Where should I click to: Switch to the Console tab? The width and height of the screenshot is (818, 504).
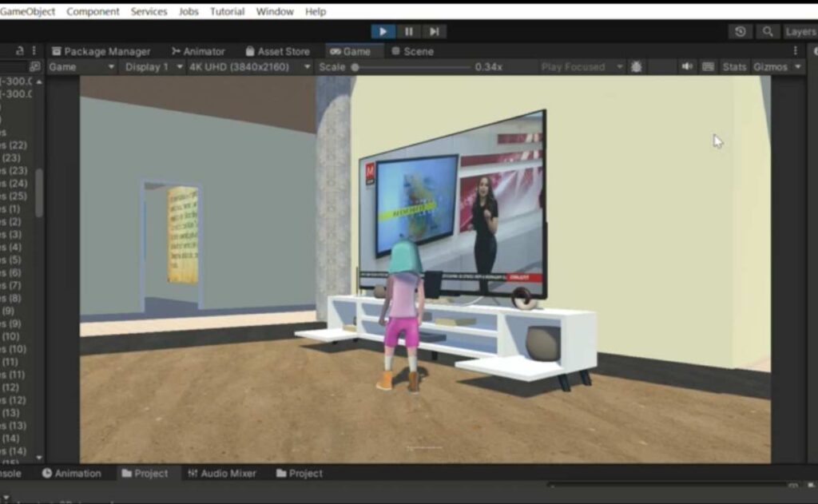click(x=10, y=473)
